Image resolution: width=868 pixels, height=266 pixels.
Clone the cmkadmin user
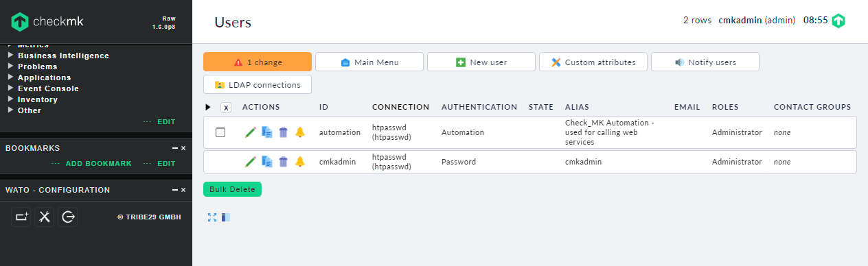point(267,162)
